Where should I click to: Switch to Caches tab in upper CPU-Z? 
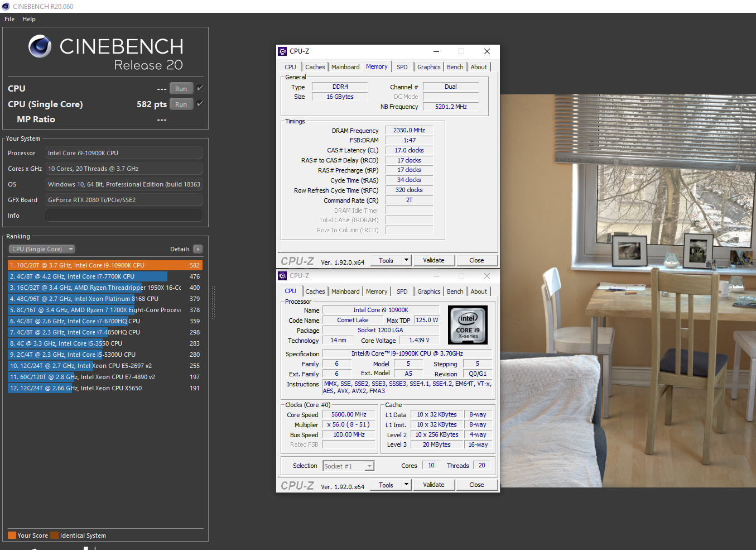pyautogui.click(x=315, y=67)
